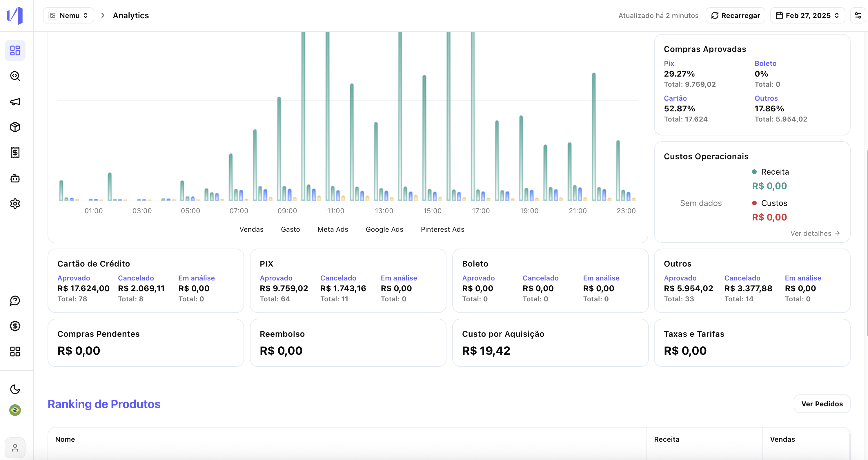Click R$ 1.743,16 cancelled PIX value
The image size is (868, 460).
[x=343, y=288]
